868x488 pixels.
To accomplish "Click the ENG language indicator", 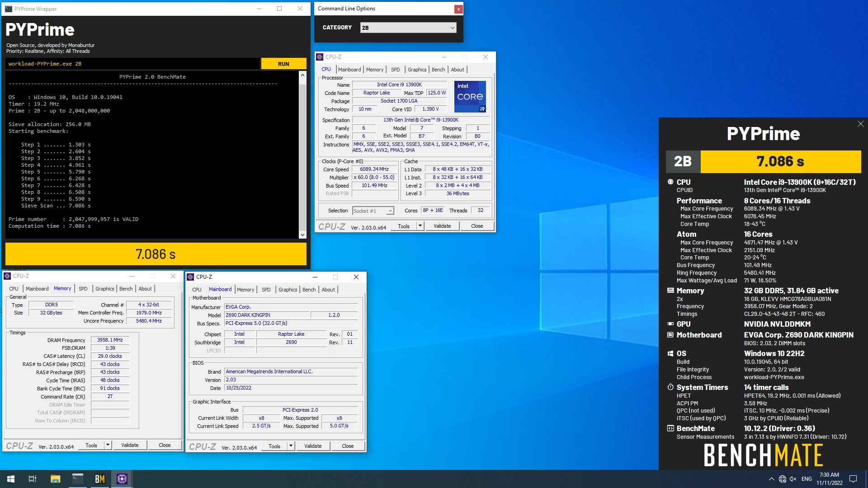I will point(807,479).
